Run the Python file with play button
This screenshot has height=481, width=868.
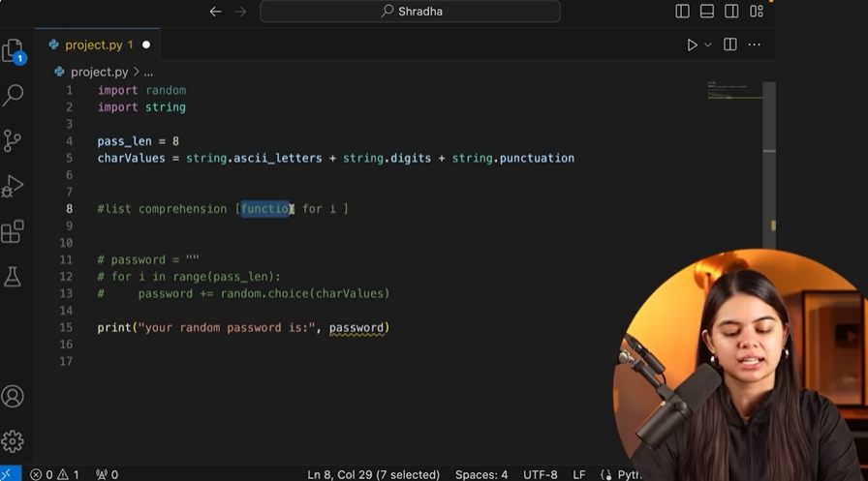coord(692,45)
